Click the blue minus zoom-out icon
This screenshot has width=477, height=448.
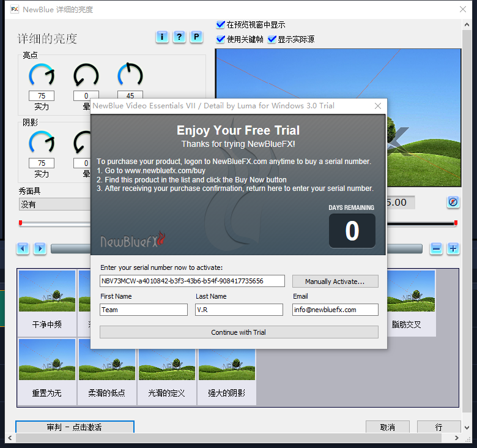click(436, 248)
